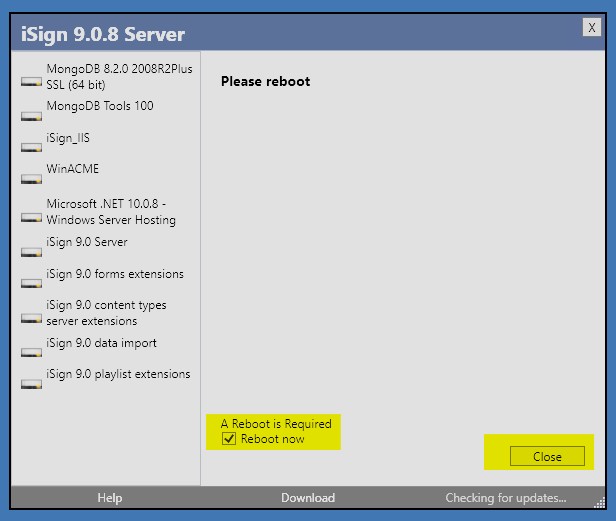Close the installer with the X button
This screenshot has width=616, height=521.
[x=592, y=28]
